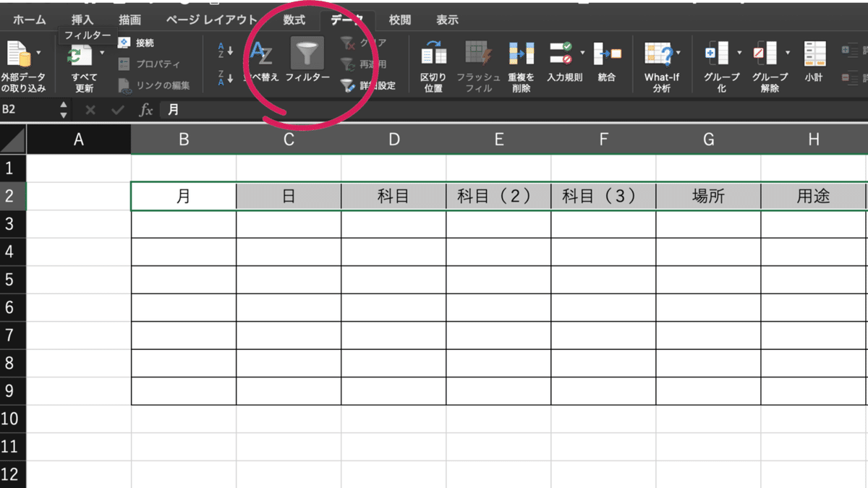This screenshot has height=488, width=868.
Task: Cancel the formula bar entry (X)
Action: pos(90,110)
